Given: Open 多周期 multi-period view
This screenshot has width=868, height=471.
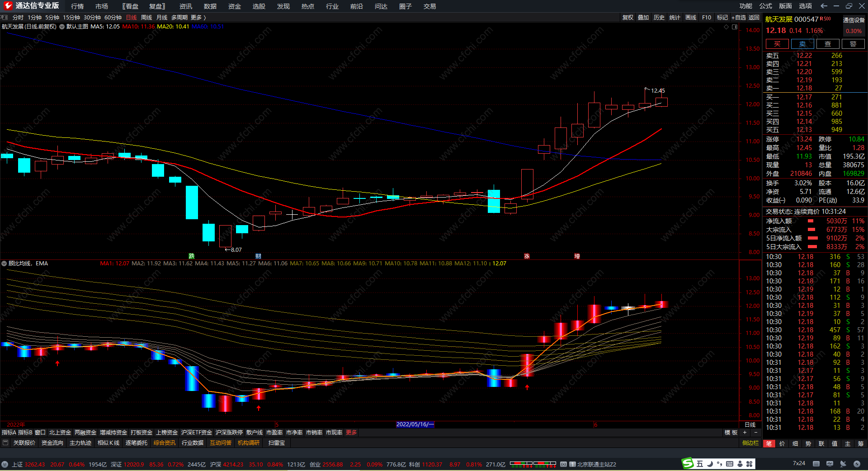Looking at the screenshot, I should (x=179, y=17).
